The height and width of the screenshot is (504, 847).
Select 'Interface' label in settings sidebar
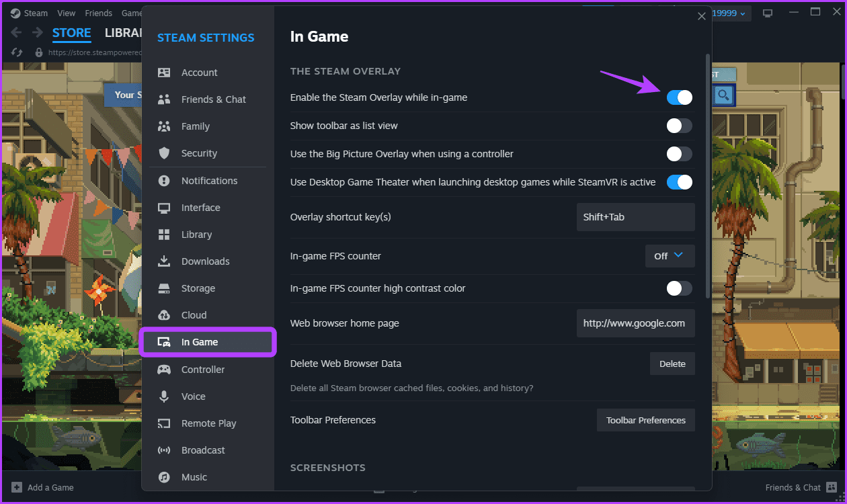tap(200, 208)
